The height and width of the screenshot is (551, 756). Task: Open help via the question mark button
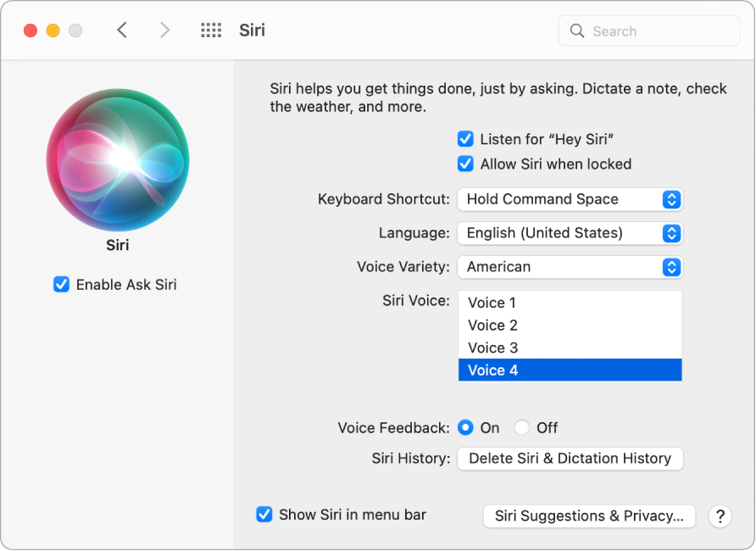(720, 516)
